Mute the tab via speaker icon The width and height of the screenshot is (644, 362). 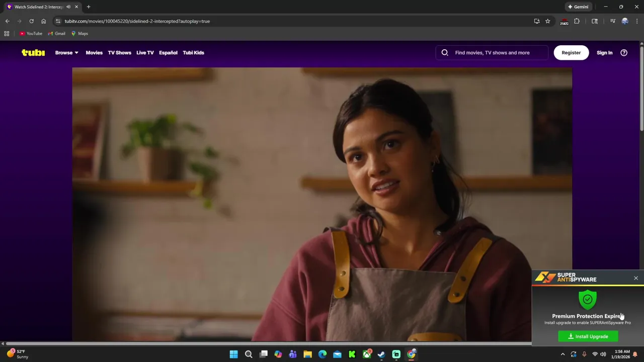click(68, 7)
